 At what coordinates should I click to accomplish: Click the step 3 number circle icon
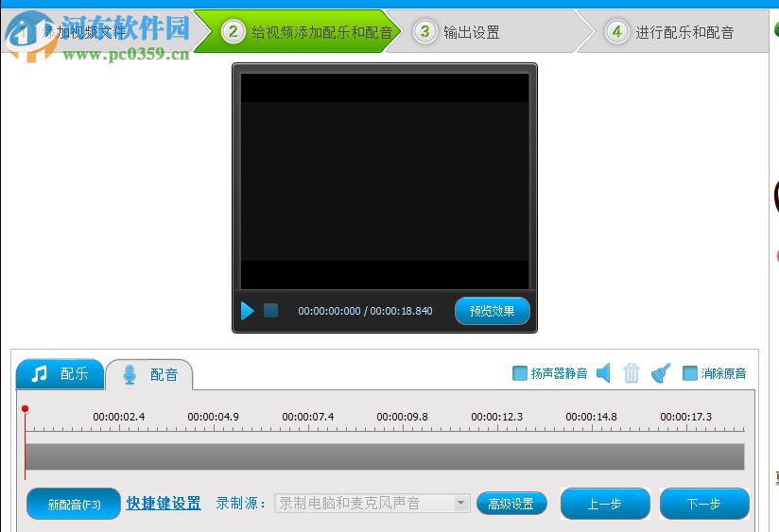click(x=424, y=32)
